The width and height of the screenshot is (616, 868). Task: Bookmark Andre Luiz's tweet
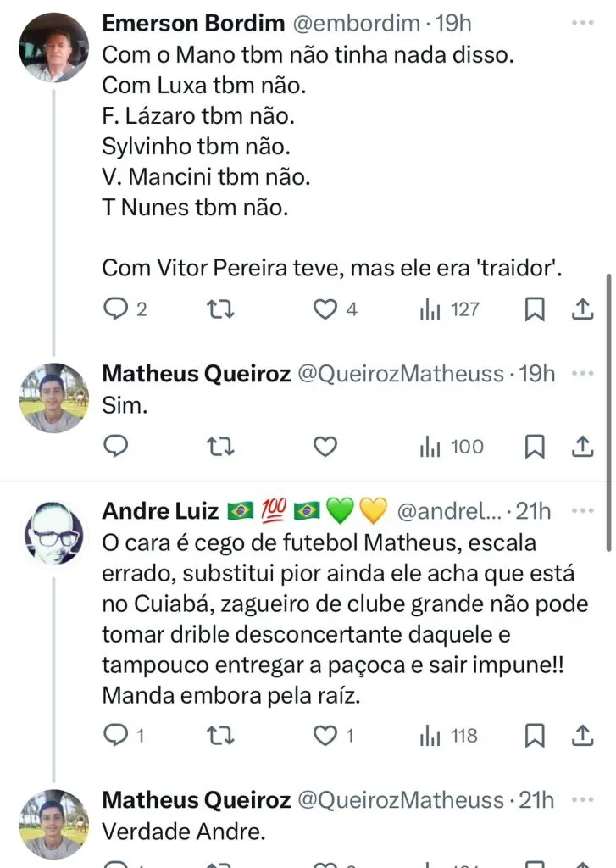pos(535,736)
